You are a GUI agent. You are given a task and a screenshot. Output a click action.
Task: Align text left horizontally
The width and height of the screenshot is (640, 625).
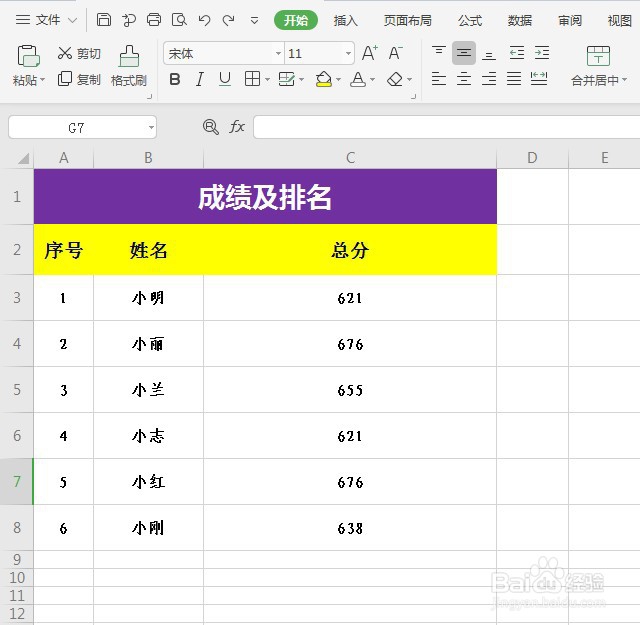pyautogui.click(x=439, y=78)
